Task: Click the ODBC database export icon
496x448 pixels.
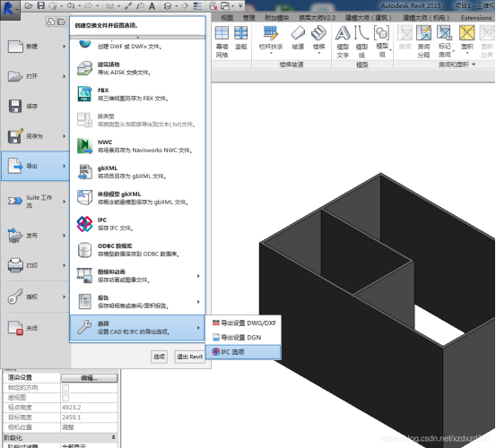Action: pos(85,250)
